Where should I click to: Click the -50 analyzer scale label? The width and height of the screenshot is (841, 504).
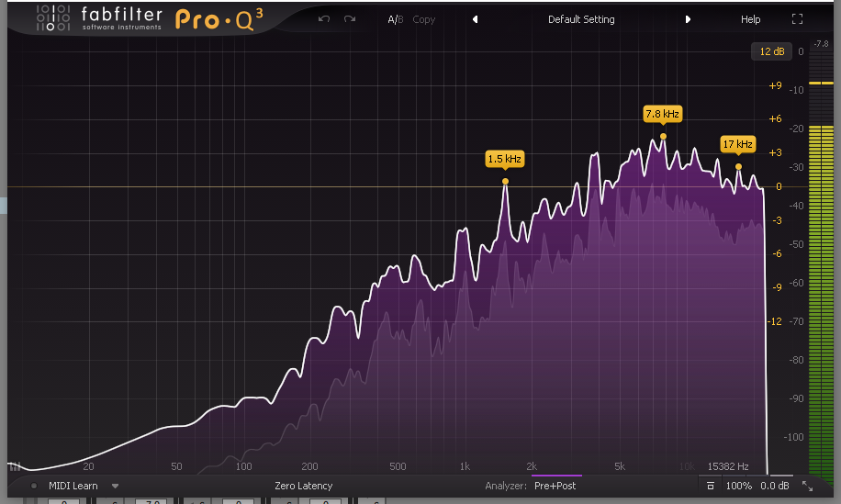(796, 244)
